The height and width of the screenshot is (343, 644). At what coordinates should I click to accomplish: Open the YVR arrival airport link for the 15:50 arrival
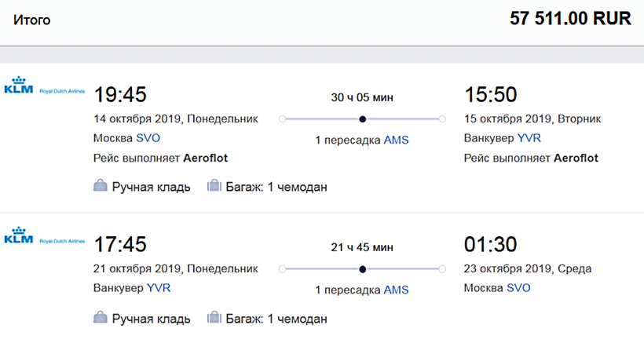tap(529, 138)
